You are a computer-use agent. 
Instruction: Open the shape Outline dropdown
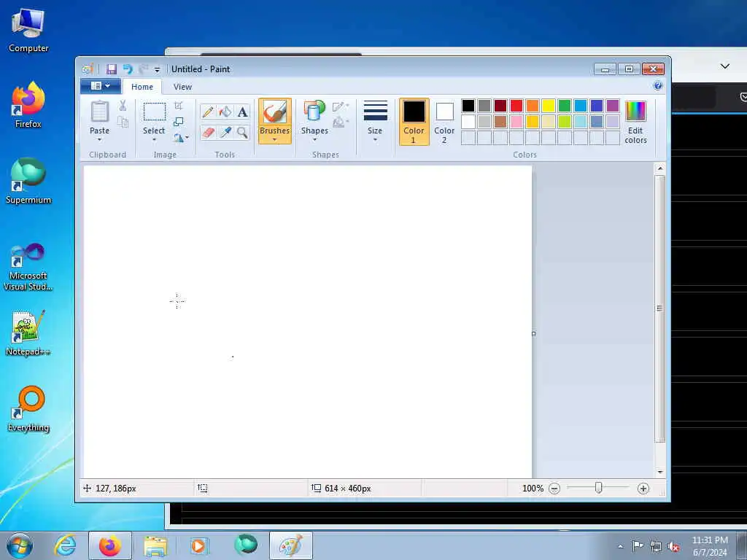341,106
